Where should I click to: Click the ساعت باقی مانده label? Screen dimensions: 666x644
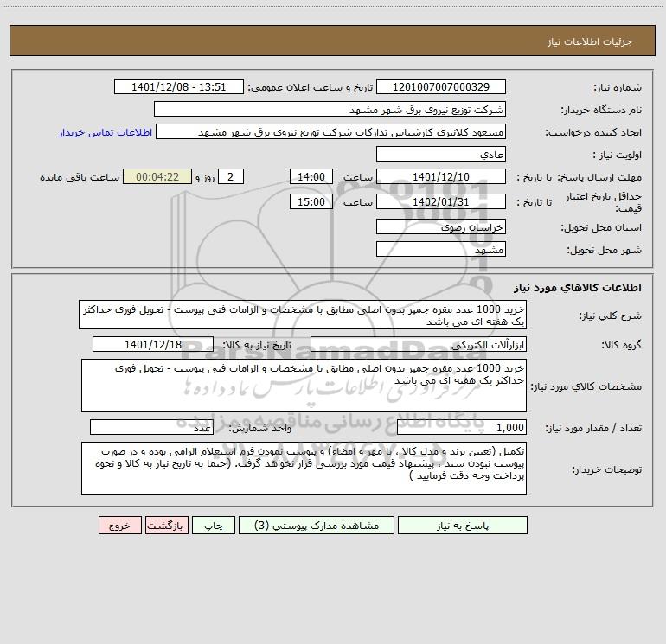pos(80,177)
